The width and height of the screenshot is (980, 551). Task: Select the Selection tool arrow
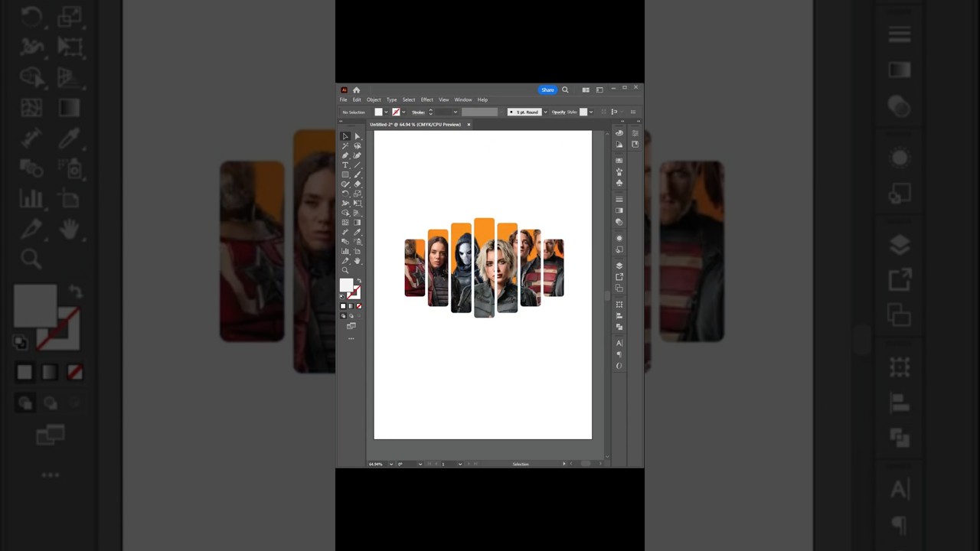345,136
